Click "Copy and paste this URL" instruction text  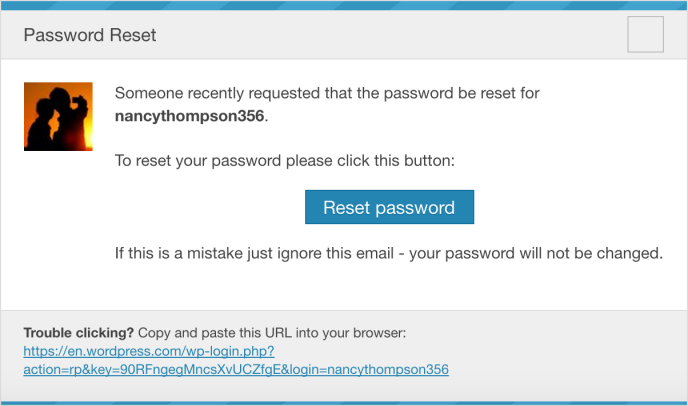215,333
